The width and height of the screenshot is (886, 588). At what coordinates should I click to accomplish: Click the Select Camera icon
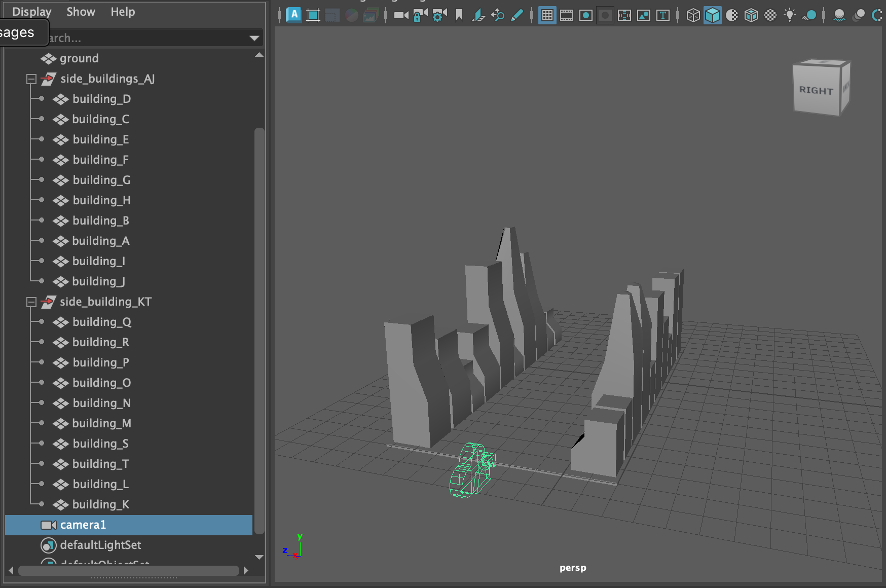pos(401,15)
